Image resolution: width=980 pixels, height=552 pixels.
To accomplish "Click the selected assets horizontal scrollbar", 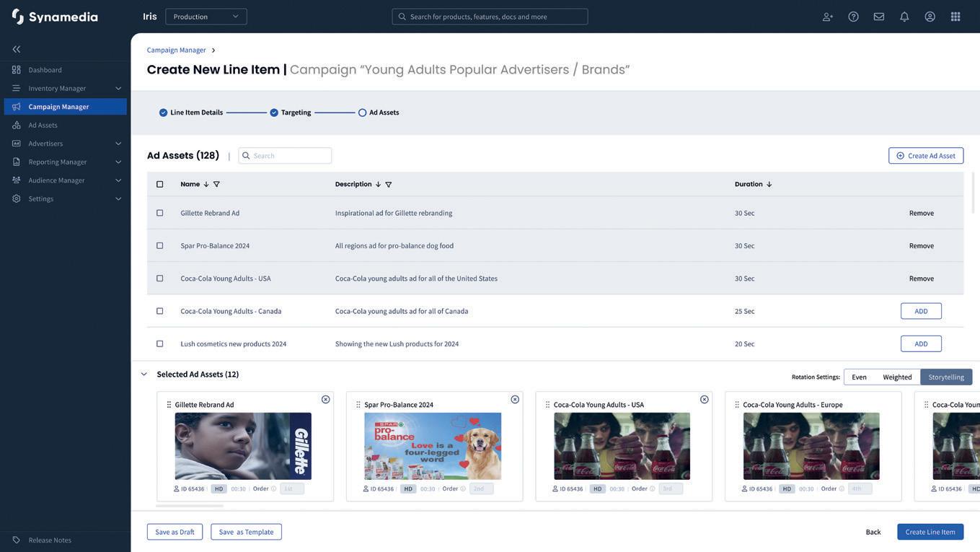I will pos(190,506).
